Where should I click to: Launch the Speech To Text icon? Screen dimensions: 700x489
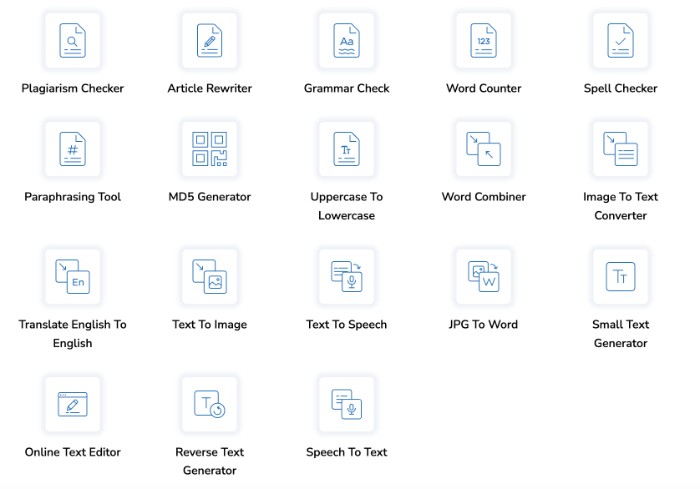(x=347, y=405)
